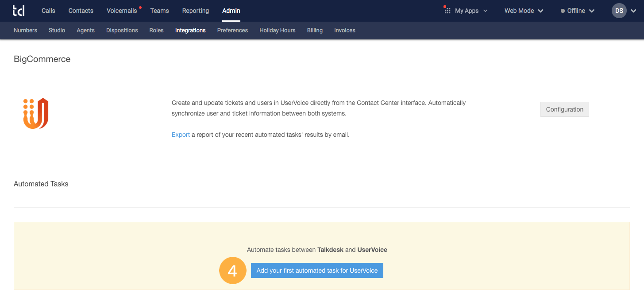The height and width of the screenshot is (305, 644).
Task: Click the 'Automate tasks between Talkdesk and UserVoice' text
Action: [317, 250]
